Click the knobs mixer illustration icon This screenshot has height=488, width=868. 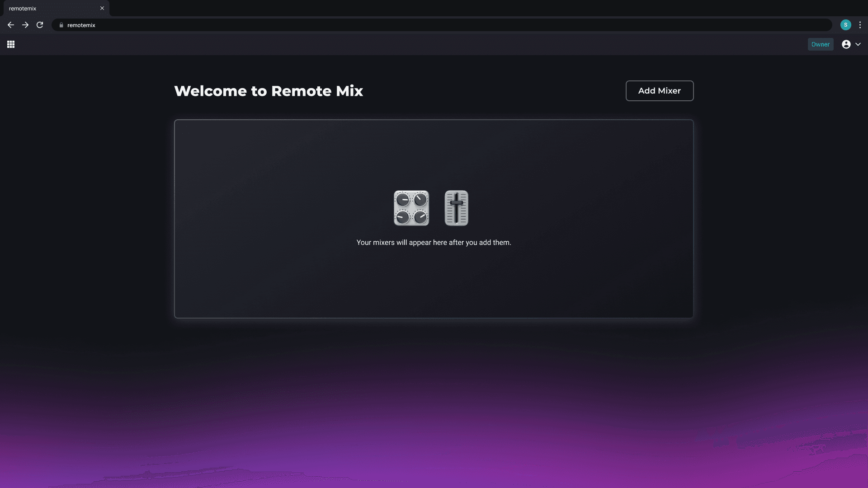coord(411,208)
